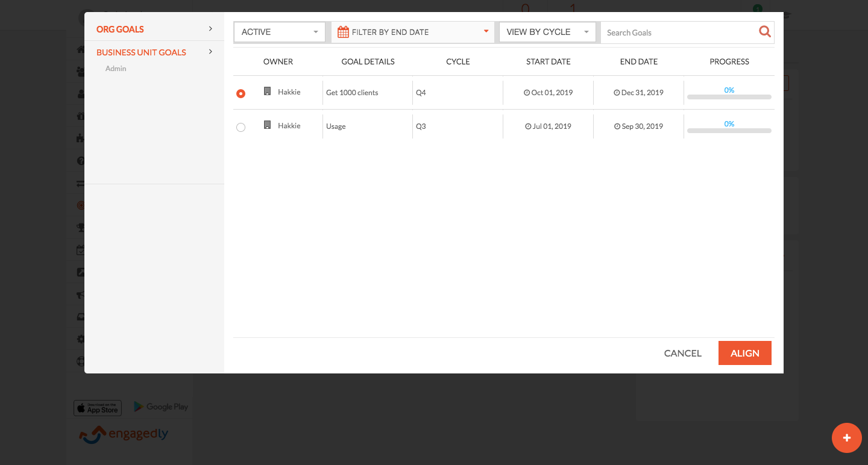Click the CYCLE column header
Image resolution: width=868 pixels, height=465 pixels.
pos(458,61)
